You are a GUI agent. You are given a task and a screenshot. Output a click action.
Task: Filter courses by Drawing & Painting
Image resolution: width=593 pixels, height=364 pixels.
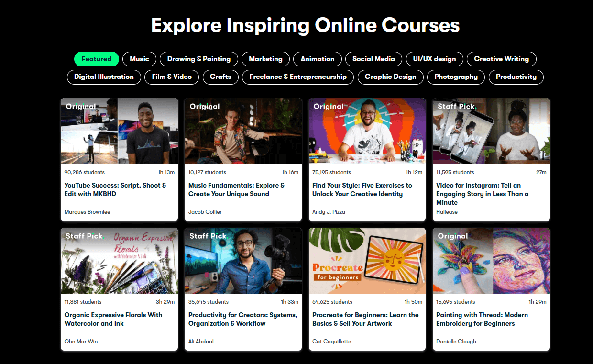(198, 59)
